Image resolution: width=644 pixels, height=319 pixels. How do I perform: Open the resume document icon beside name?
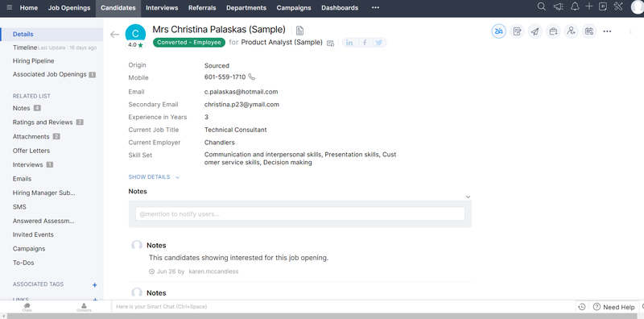[x=299, y=31]
